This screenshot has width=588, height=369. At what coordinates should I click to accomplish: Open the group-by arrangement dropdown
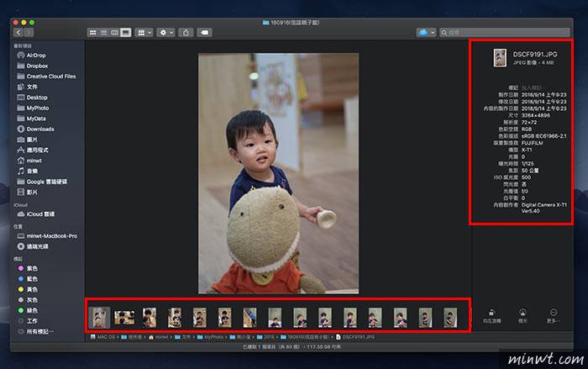[144, 32]
